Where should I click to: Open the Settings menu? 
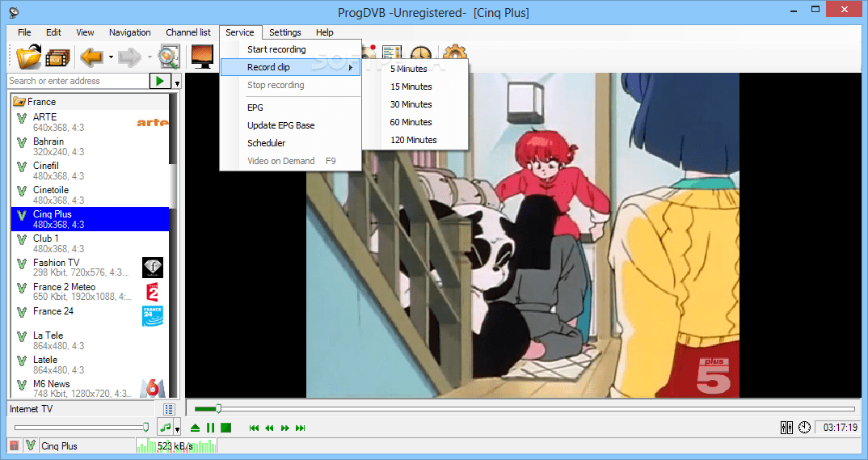tap(285, 32)
